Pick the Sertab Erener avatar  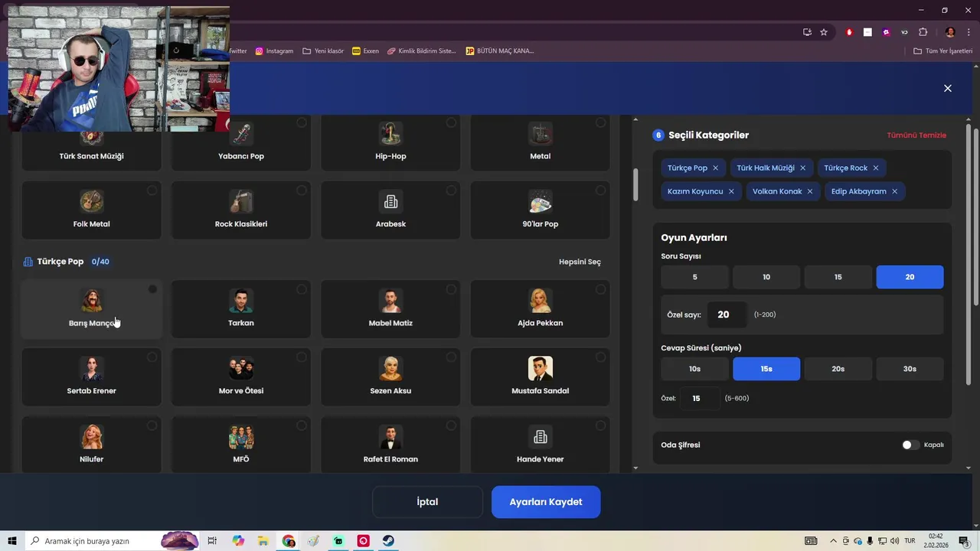pos(91,369)
